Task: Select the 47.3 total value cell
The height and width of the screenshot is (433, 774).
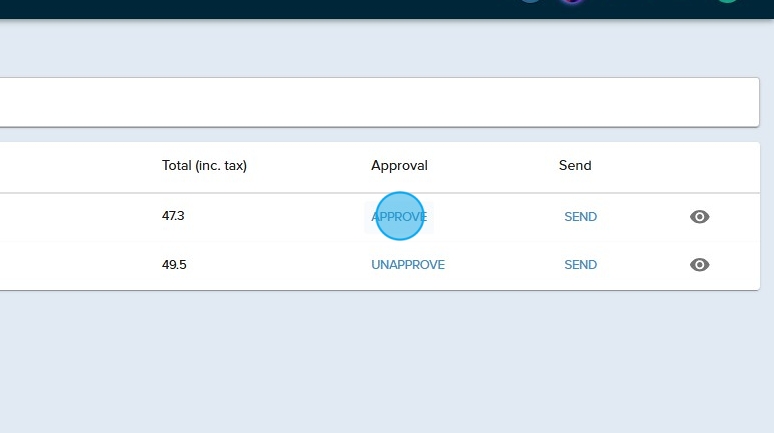Action: click(173, 216)
